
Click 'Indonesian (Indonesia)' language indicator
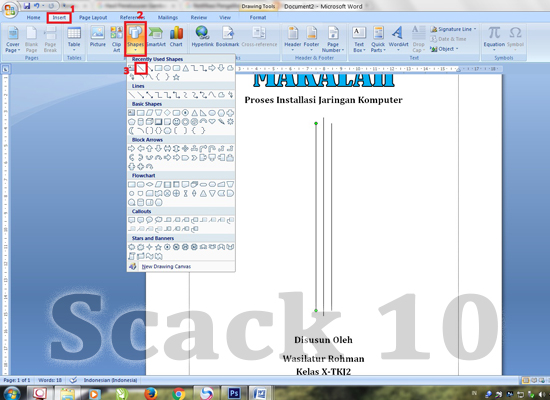[110, 380]
